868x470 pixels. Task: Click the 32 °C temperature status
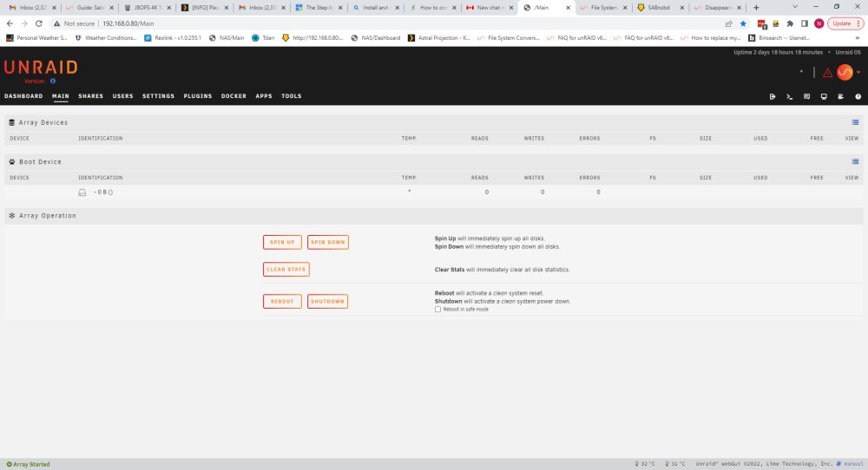(x=644, y=464)
